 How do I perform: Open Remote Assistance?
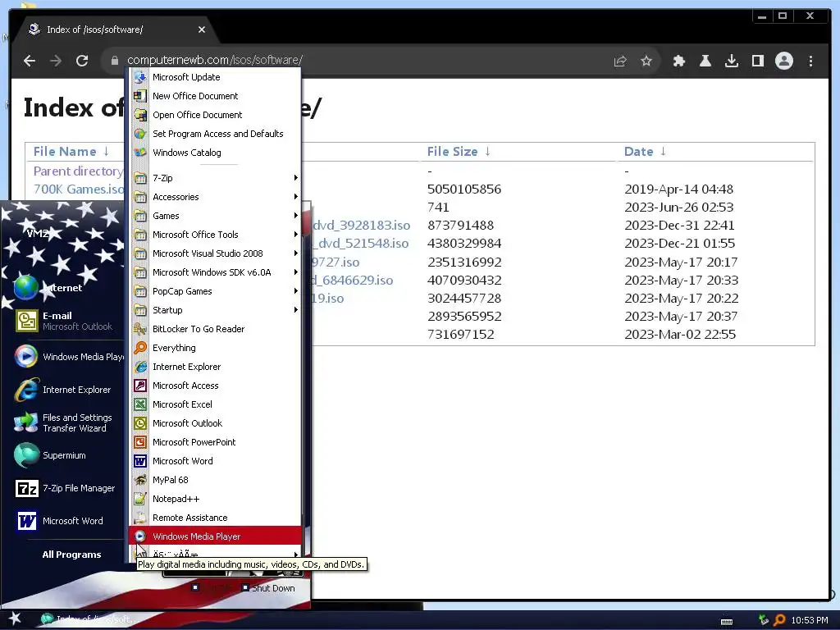pyautogui.click(x=215, y=518)
